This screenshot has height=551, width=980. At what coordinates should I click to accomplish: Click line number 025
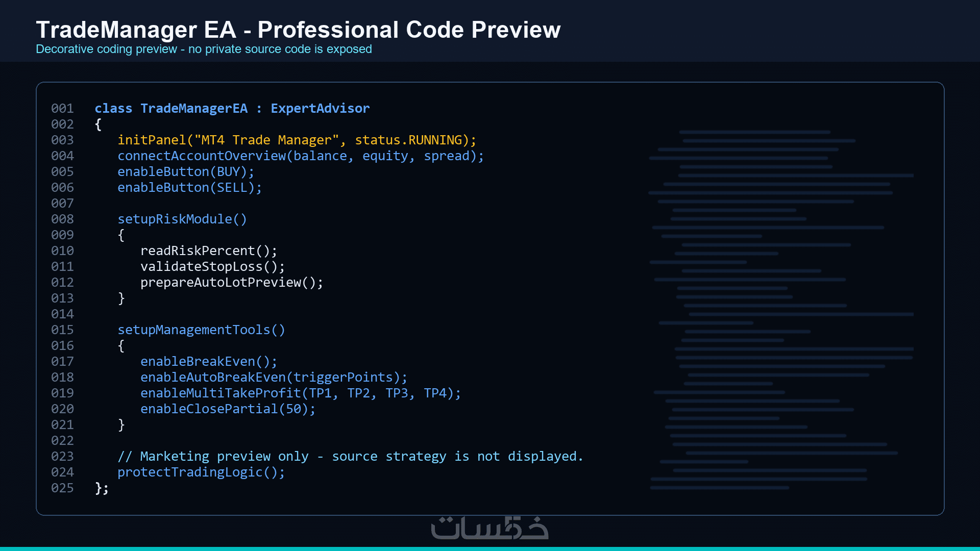(x=62, y=488)
